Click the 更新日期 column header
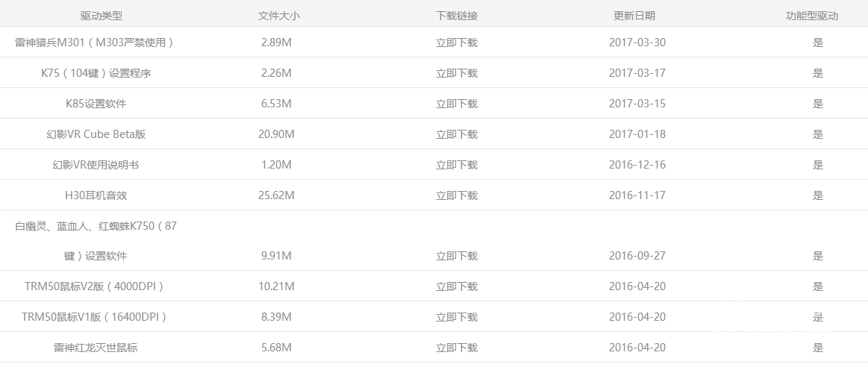Screen dimensions: 868x367 click(634, 15)
